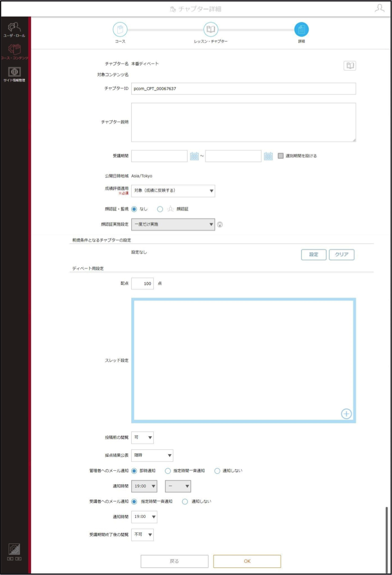Open the face authentication execution dropdown
This screenshot has width=392, height=575.
pyautogui.click(x=173, y=225)
